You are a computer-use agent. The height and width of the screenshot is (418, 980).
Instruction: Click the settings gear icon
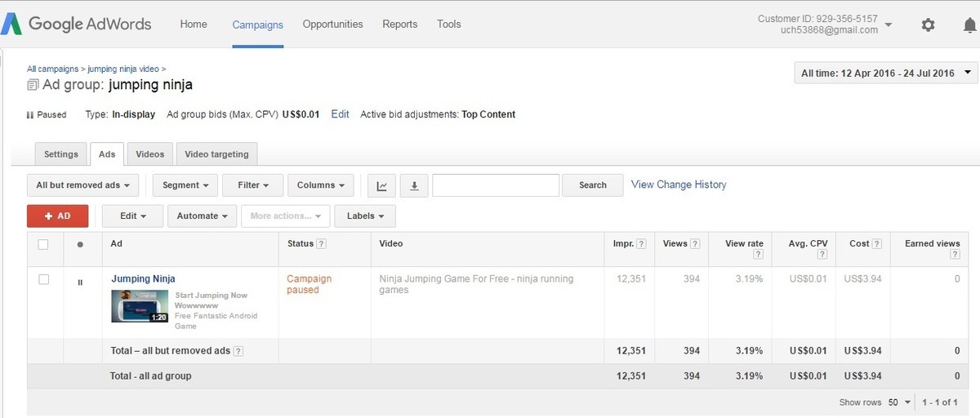click(x=928, y=24)
